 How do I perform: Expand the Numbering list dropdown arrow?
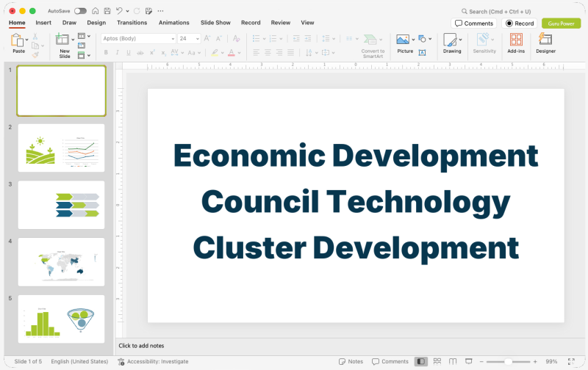(x=281, y=39)
